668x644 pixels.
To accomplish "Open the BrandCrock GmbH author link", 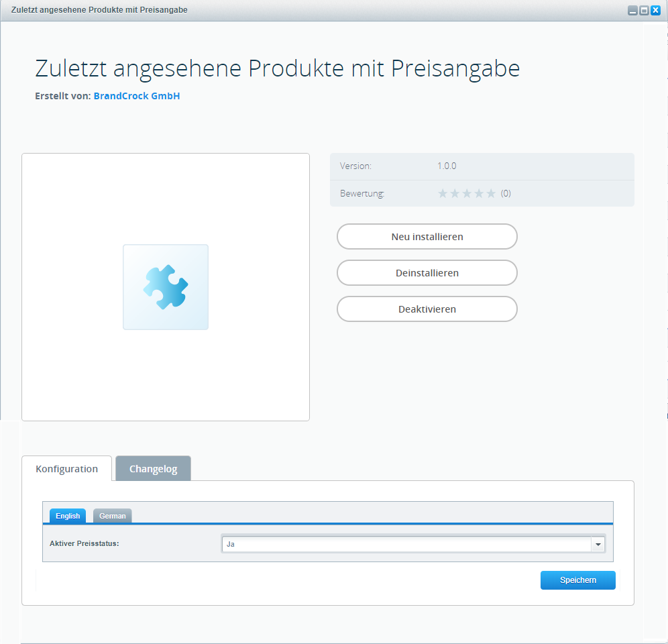I will pos(137,96).
